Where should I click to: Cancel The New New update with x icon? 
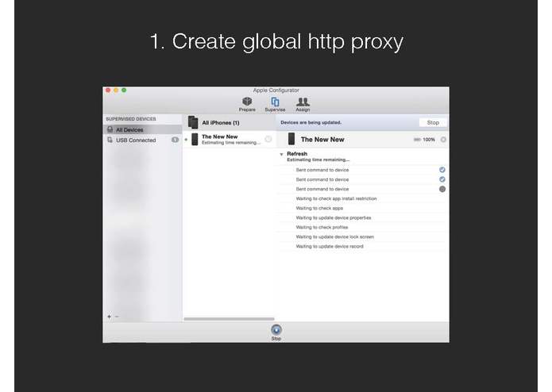[443, 140]
